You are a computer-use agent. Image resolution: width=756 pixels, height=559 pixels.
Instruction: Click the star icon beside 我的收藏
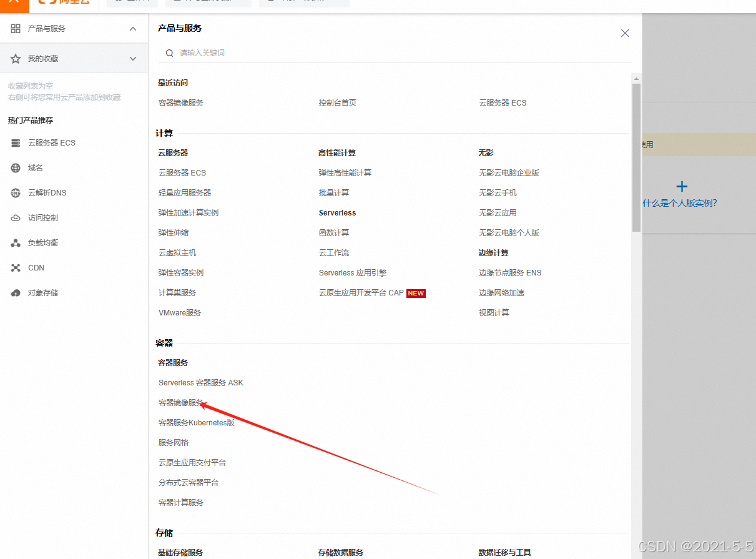pos(16,59)
